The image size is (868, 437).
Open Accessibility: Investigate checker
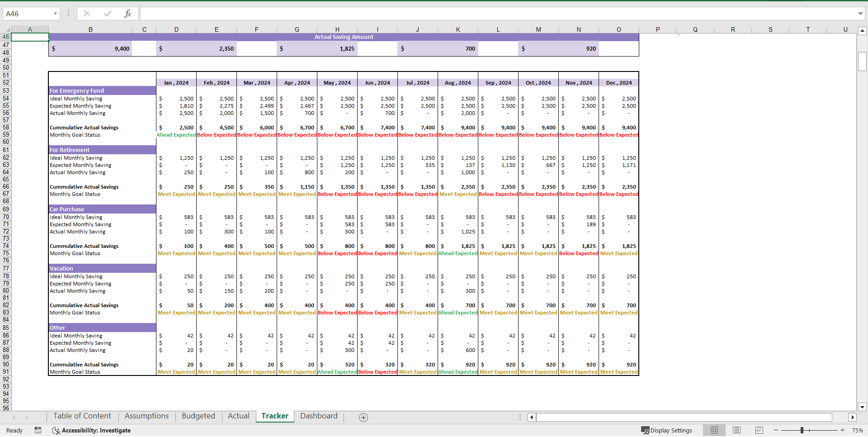[x=91, y=430]
